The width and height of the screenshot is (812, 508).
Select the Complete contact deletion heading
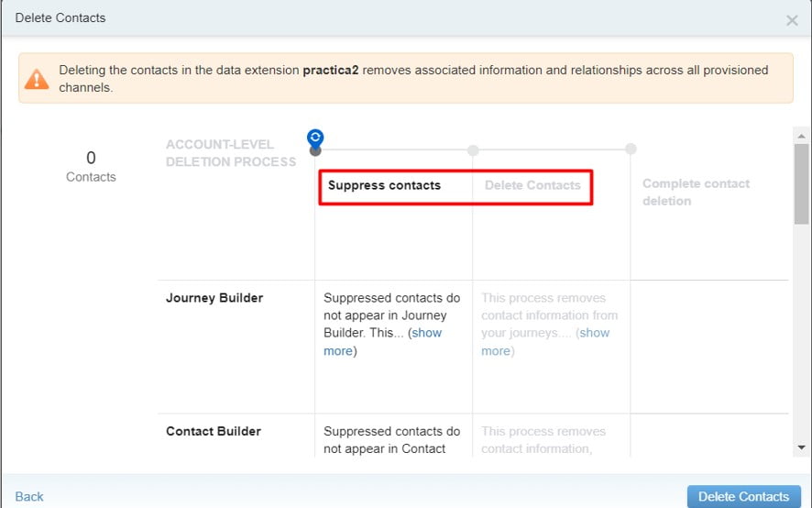[696, 192]
